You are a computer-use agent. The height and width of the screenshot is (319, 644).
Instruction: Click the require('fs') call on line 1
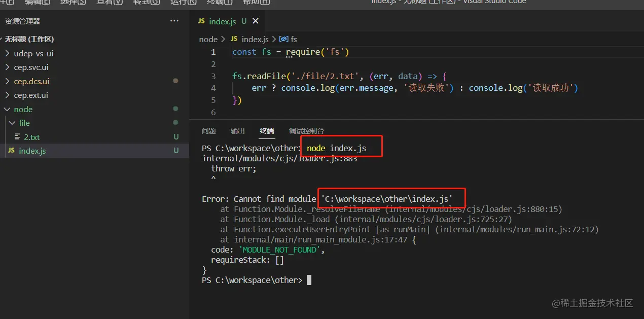[x=317, y=52]
